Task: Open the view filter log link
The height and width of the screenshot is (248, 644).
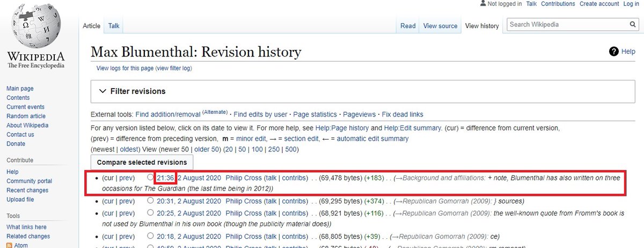Action: 173,68
